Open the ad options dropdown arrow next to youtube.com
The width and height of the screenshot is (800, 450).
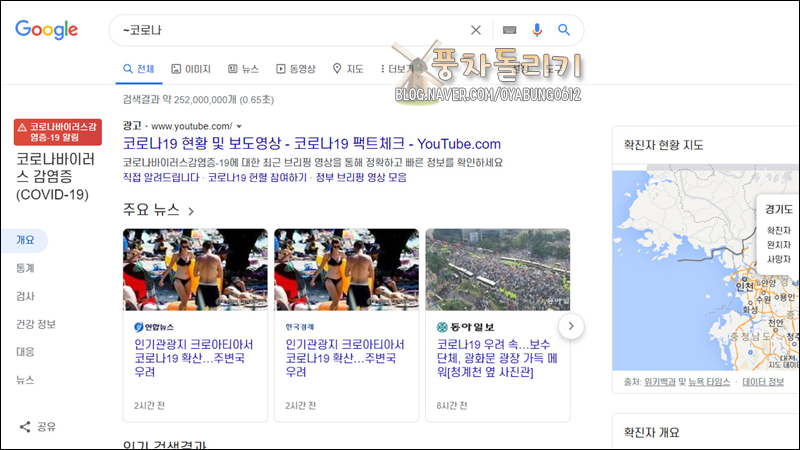239,127
